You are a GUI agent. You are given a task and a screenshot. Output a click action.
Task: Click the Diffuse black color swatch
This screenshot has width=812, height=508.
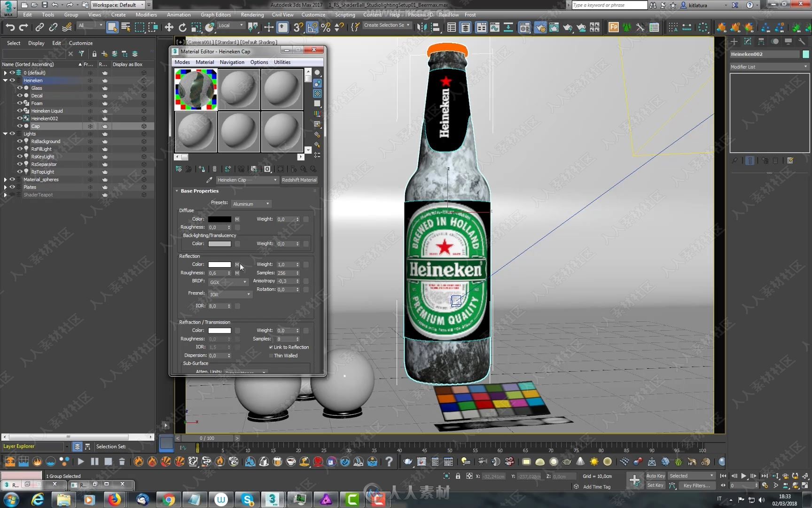click(219, 219)
